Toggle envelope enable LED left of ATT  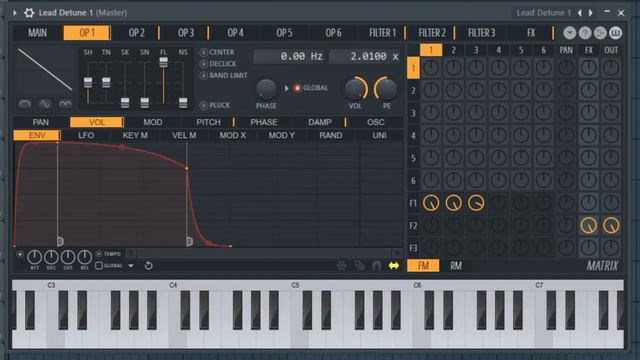pos(20,254)
